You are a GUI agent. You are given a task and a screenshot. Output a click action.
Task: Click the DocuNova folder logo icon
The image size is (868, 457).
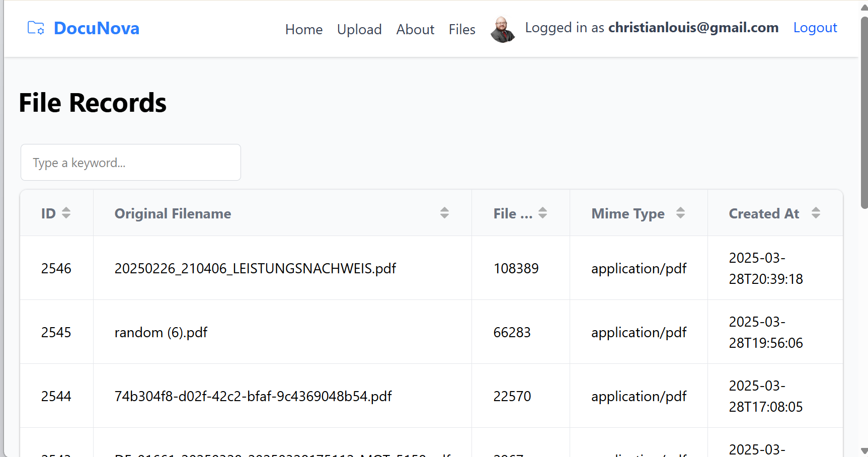(x=36, y=28)
